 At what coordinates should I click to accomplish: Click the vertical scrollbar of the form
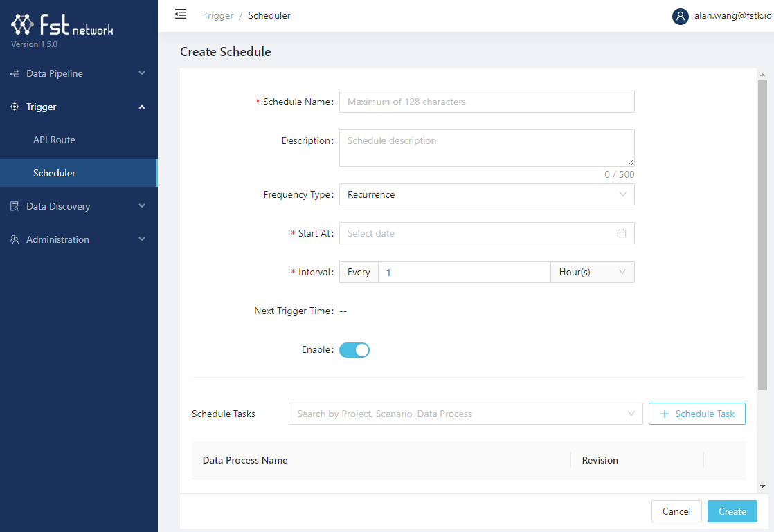pos(762,235)
